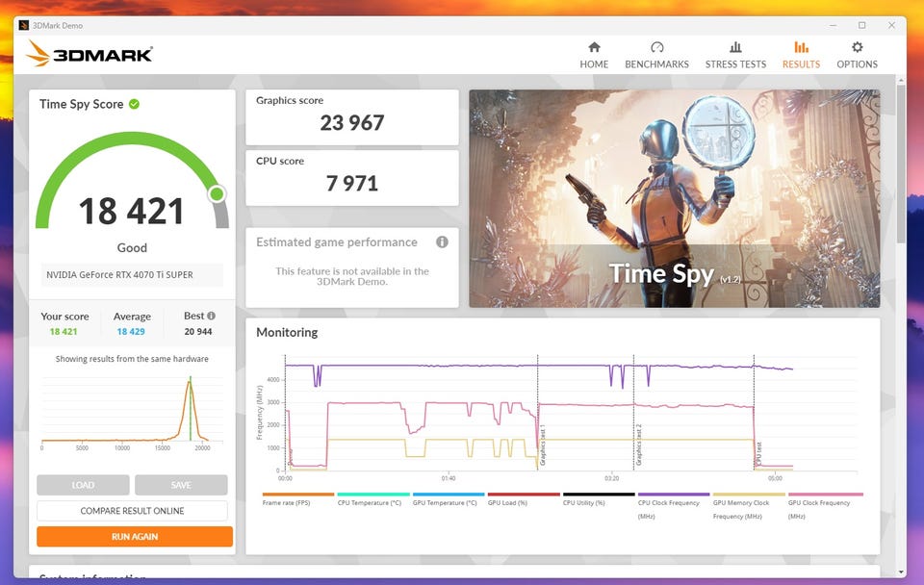Screen dimensions: 924x585
Task: Open the HOME tab label
Action: tap(594, 64)
